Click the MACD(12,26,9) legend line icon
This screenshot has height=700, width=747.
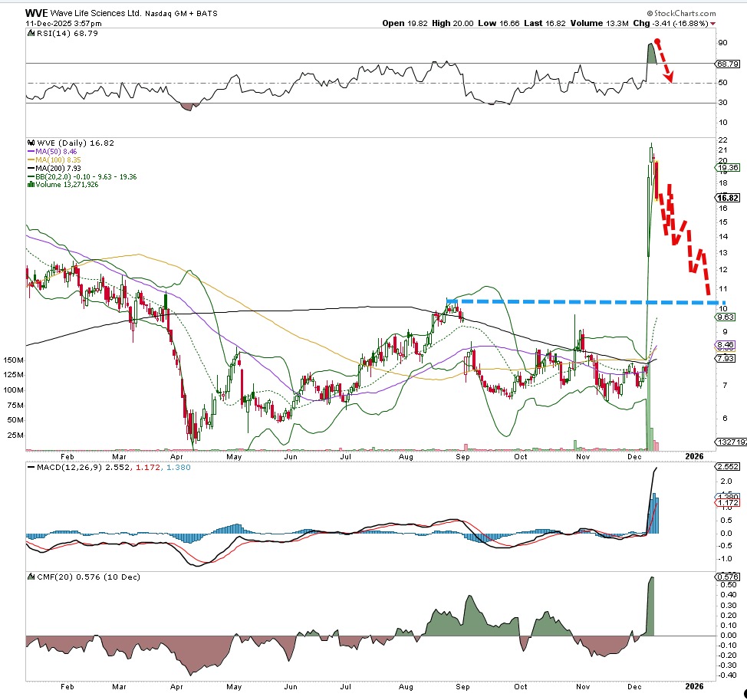[x=30, y=467]
